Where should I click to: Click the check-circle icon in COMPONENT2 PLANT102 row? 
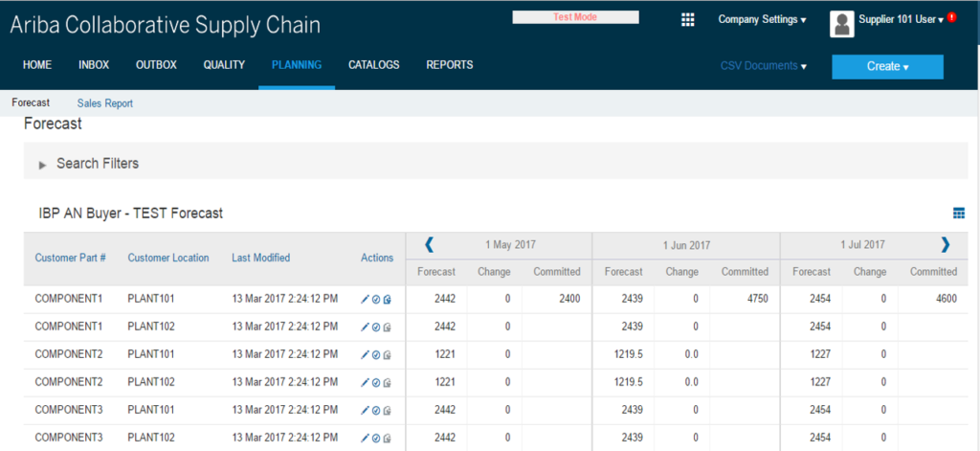pyautogui.click(x=376, y=383)
